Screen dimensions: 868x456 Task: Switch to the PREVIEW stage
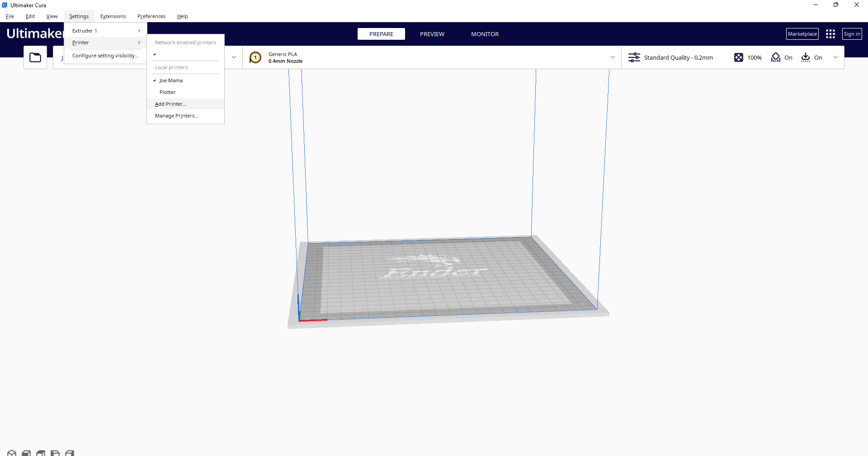click(432, 34)
